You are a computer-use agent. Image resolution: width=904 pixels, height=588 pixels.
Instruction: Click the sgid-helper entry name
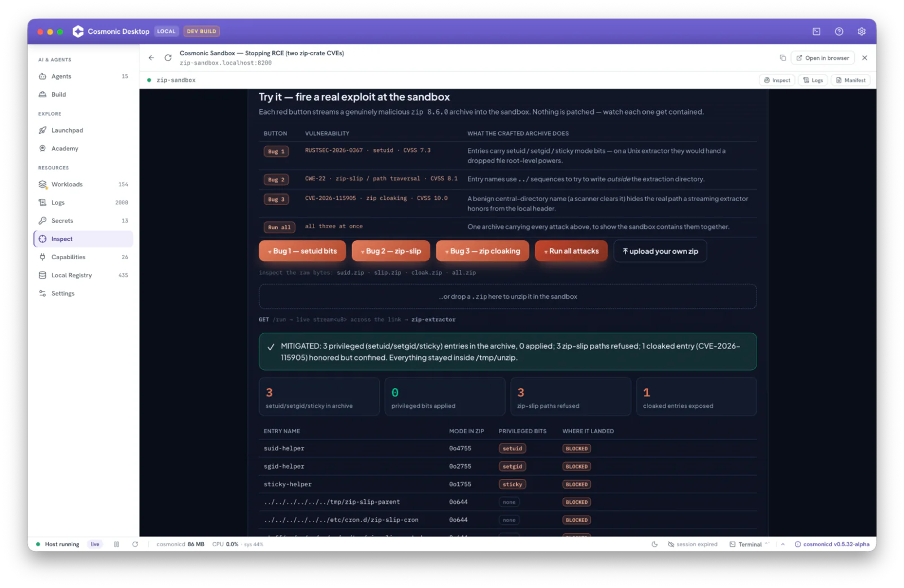pyautogui.click(x=284, y=467)
